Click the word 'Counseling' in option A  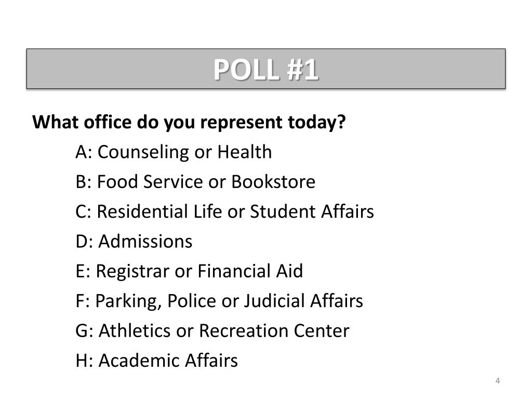tap(143, 152)
